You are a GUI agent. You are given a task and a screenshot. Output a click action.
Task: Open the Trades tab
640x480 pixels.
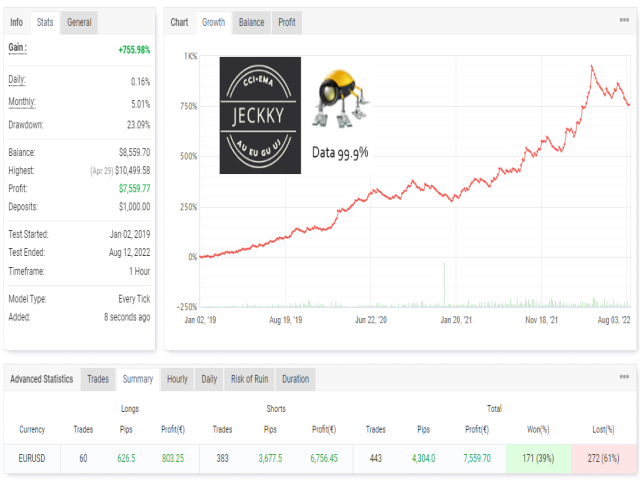pos(98,379)
